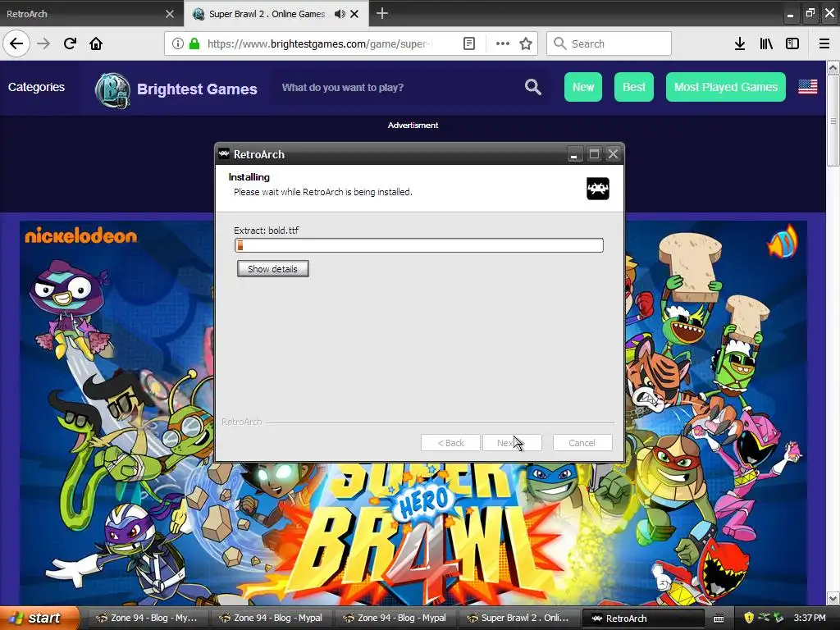Open the browser hamburger menu

(824, 43)
